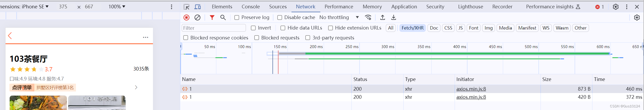The image size is (644, 110).
Task: Switch to the Console tab
Action: pyautogui.click(x=251, y=7)
